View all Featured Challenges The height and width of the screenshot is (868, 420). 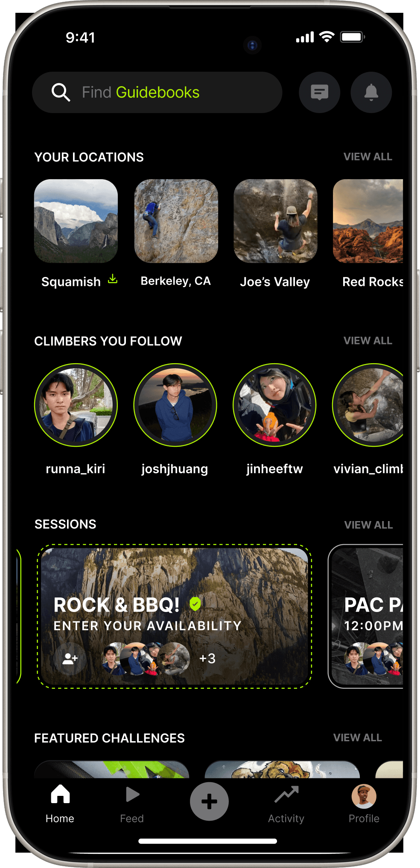358,737
